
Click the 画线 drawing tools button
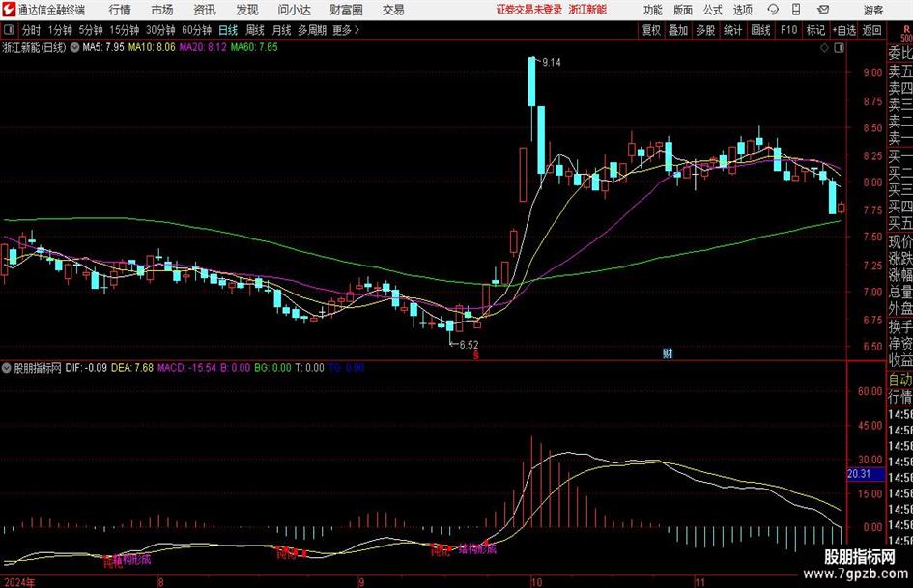point(760,30)
